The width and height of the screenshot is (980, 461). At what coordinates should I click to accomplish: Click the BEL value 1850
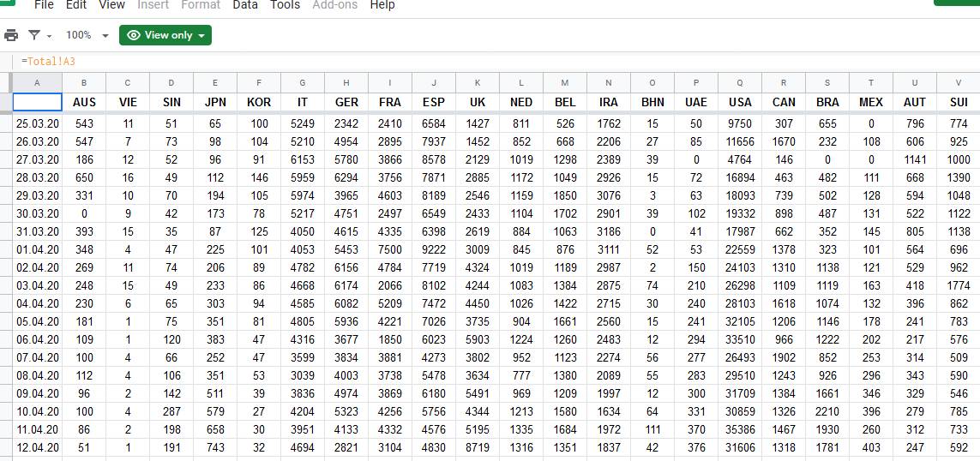565,195
